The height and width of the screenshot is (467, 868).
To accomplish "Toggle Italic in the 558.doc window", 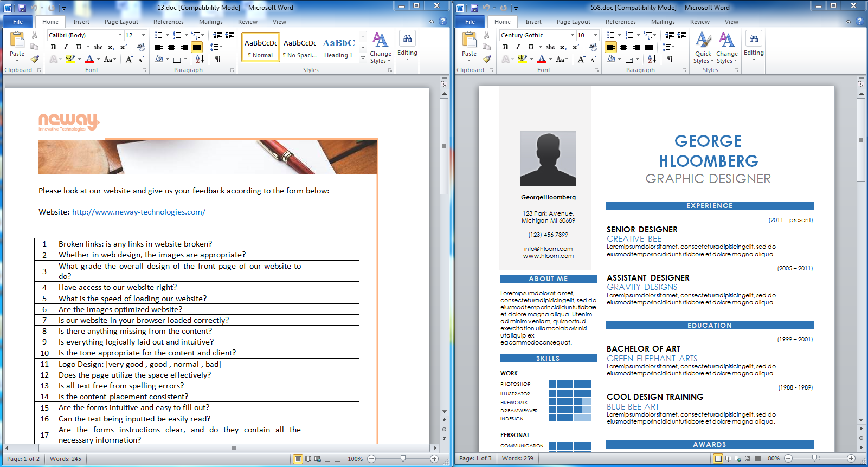I will pos(518,47).
